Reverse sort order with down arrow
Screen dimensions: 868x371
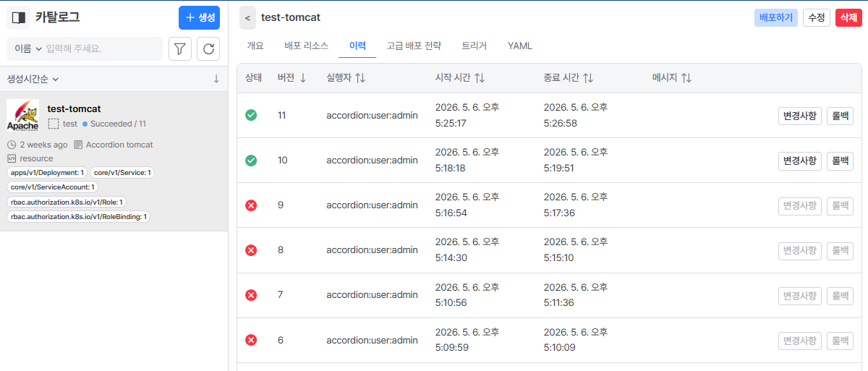(216, 79)
